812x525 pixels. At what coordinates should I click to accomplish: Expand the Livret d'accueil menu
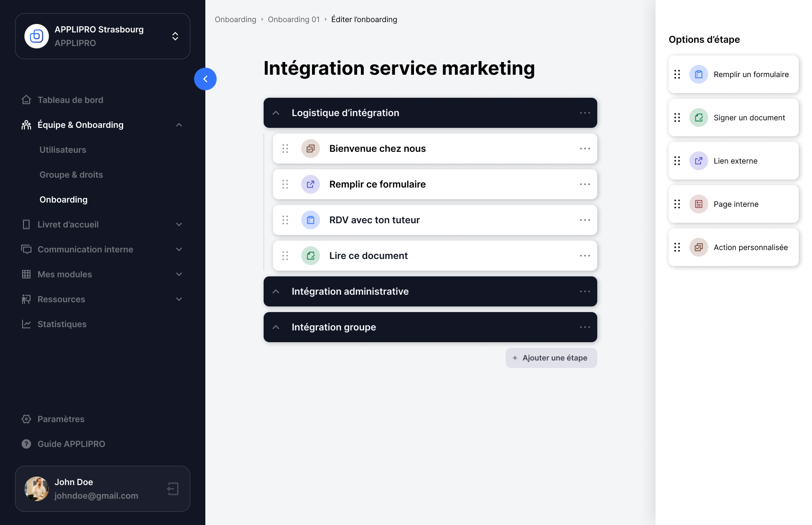coord(179,225)
